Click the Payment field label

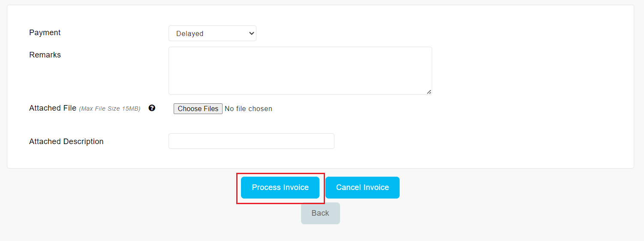tap(45, 33)
